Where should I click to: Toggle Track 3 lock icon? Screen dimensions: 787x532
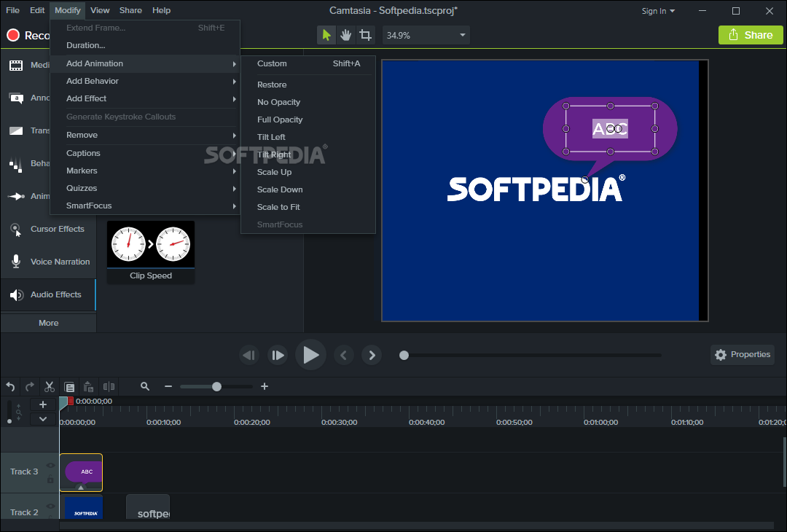click(x=50, y=480)
